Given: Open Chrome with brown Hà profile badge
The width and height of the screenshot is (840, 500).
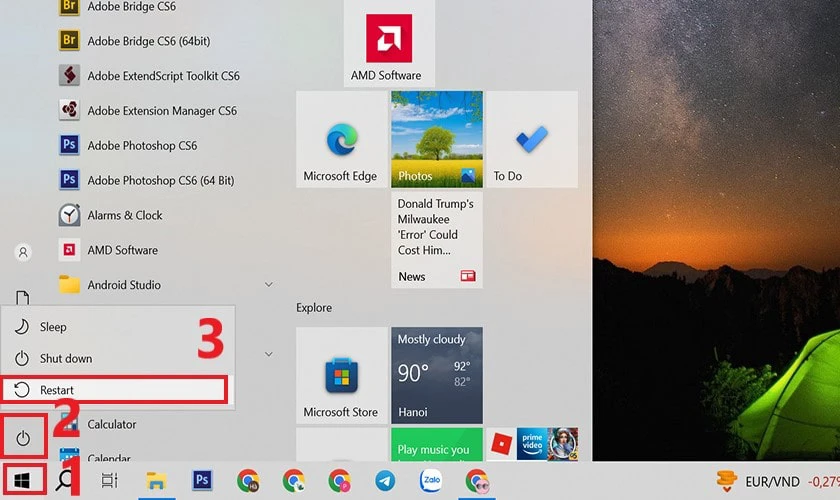Looking at the screenshot, I should click(248, 481).
